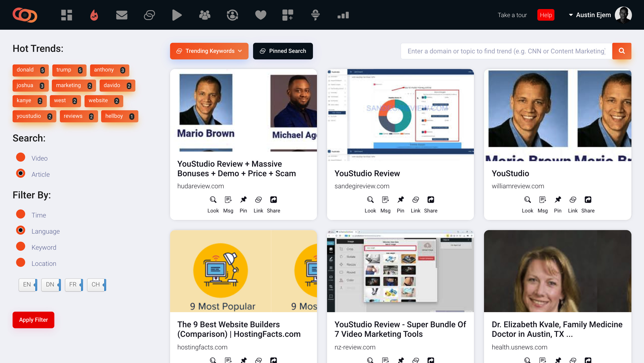644x363 pixels.
Task: Click the anthony hot trend tag
Action: click(110, 70)
